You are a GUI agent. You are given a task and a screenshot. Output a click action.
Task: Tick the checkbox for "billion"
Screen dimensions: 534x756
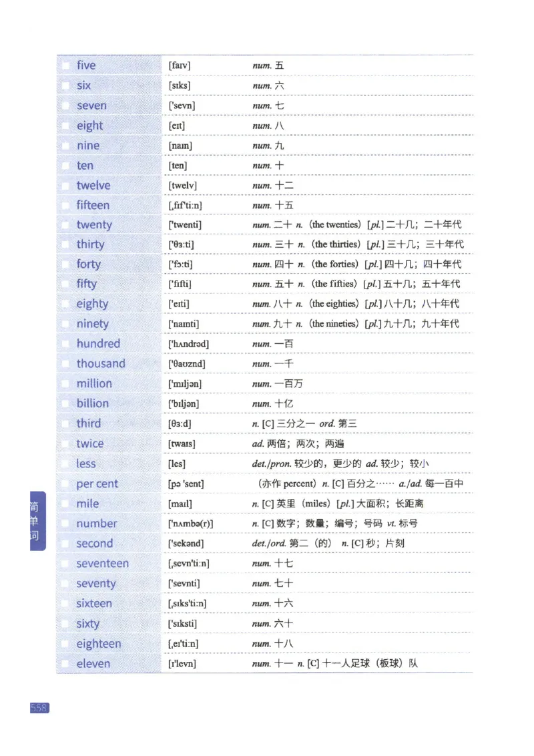pyautogui.click(x=65, y=403)
